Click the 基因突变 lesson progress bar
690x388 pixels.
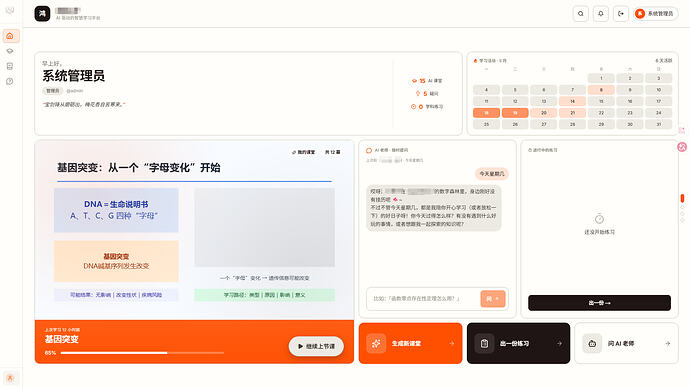coord(142,353)
